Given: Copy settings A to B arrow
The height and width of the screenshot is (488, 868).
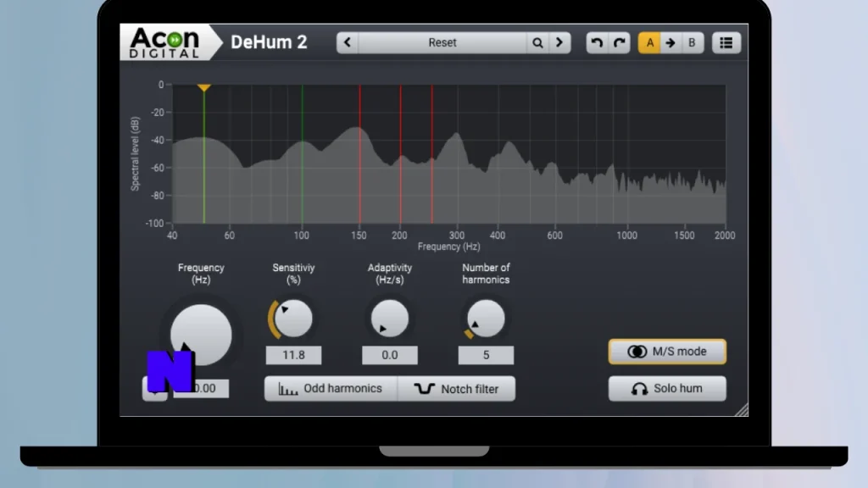Looking at the screenshot, I should (x=670, y=42).
